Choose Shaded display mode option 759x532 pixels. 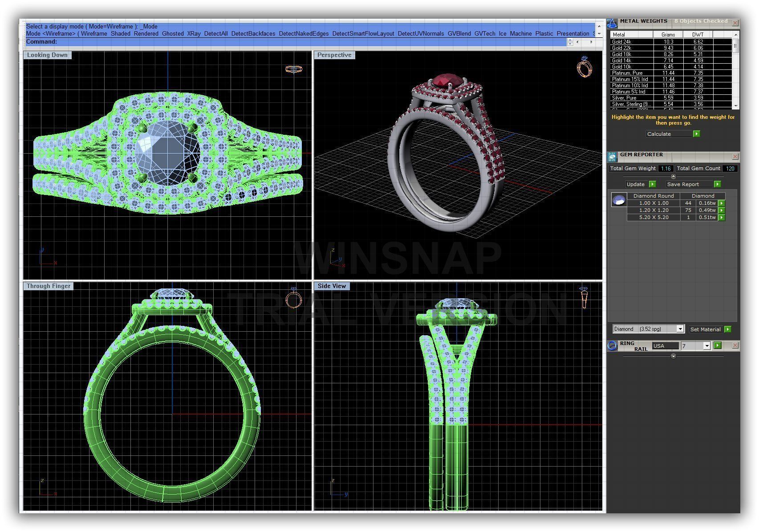point(121,33)
